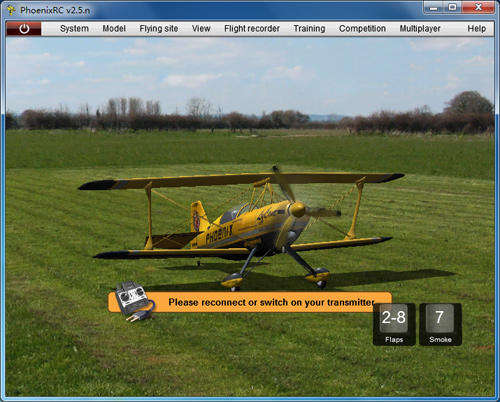Open the Flying site menu
The image size is (500, 402).
click(159, 29)
